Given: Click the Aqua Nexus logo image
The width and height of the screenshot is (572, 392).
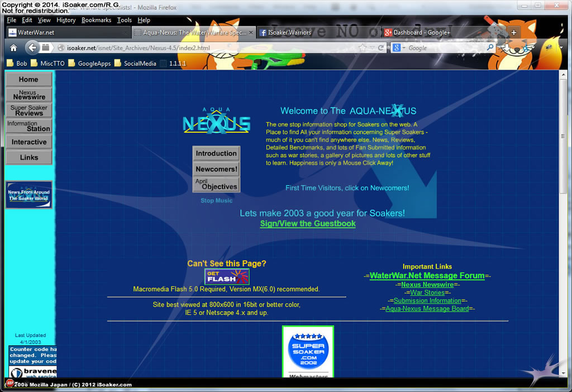Looking at the screenshot, I should point(216,121).
